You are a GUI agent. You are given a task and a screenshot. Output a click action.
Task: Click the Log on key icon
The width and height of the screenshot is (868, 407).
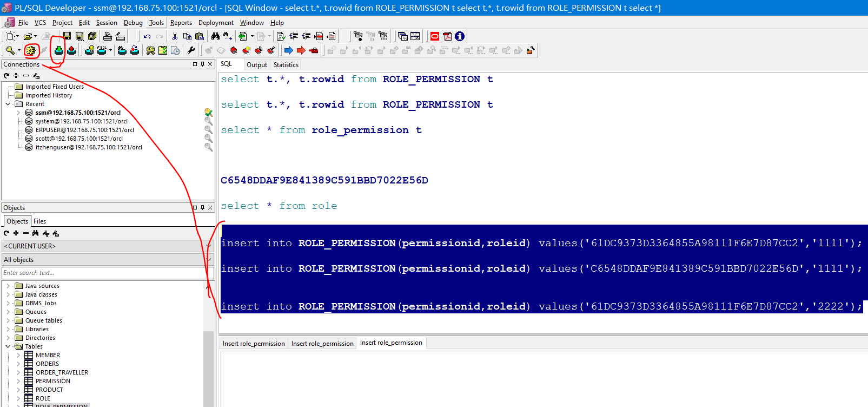10,50
